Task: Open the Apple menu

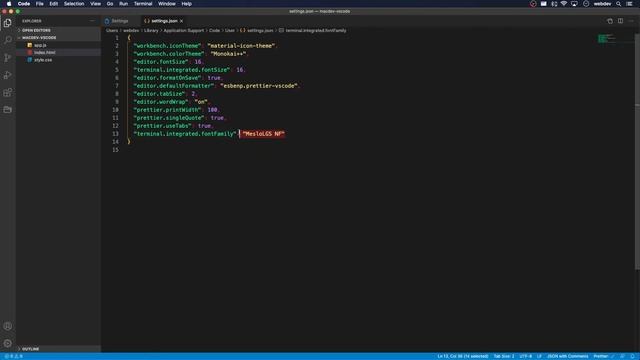Action: pyautogui.click(x=9, y=4)
